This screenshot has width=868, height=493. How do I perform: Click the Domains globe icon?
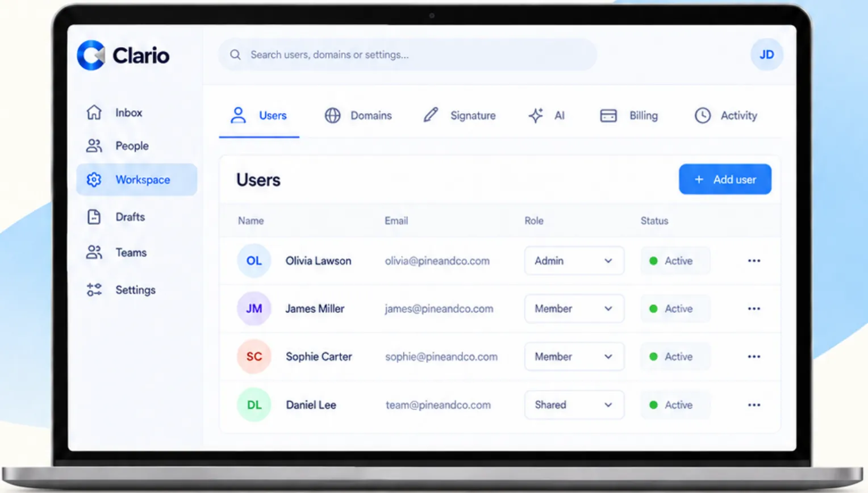pyautogui.click(x=332, y=115)
